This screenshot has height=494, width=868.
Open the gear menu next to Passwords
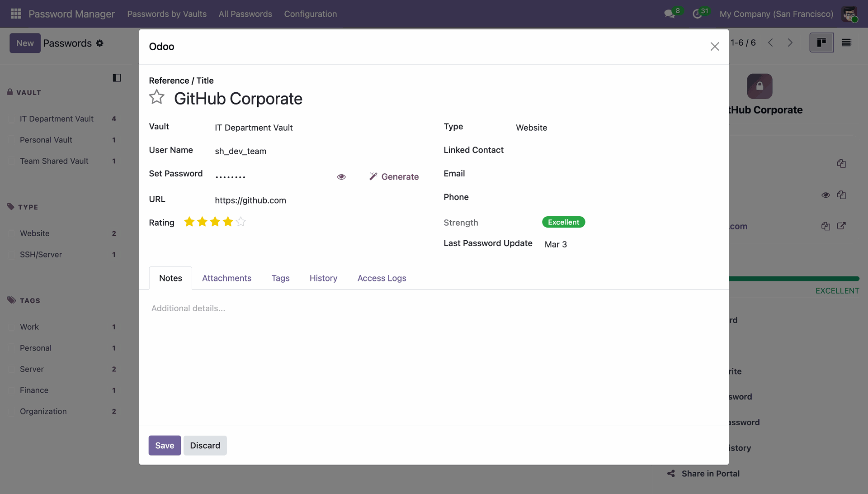(x=100, y=43)
